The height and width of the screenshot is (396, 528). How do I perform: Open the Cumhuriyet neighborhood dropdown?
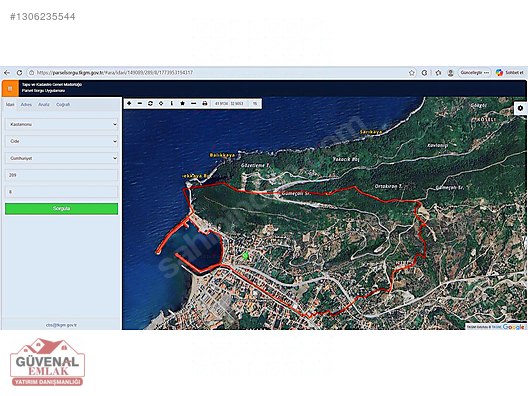[62, 158]
